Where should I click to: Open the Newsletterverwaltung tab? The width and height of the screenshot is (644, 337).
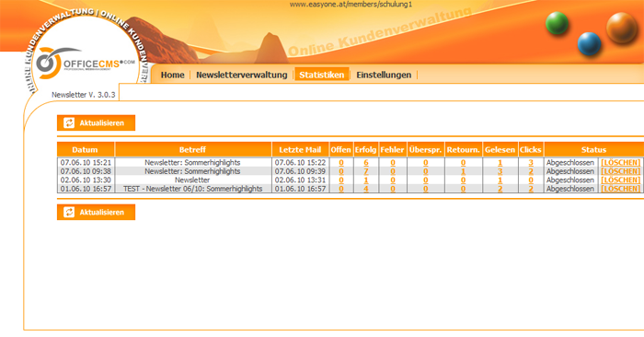point(241,75)
